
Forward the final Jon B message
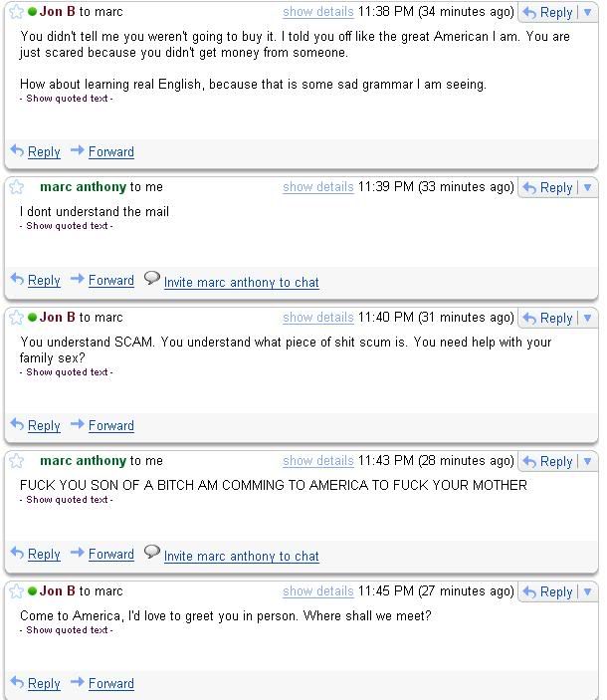[x=111, y=683]
